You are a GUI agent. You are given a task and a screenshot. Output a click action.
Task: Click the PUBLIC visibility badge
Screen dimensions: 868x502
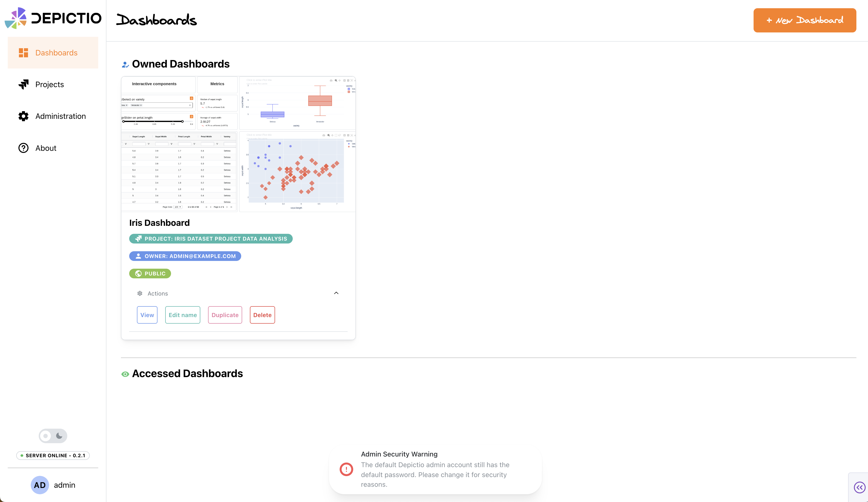(x=150, y=273)
